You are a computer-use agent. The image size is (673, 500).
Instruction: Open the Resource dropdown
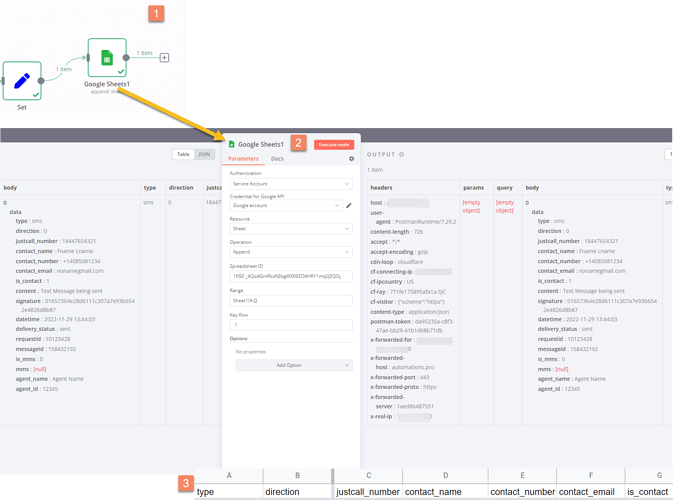(291, 229)
